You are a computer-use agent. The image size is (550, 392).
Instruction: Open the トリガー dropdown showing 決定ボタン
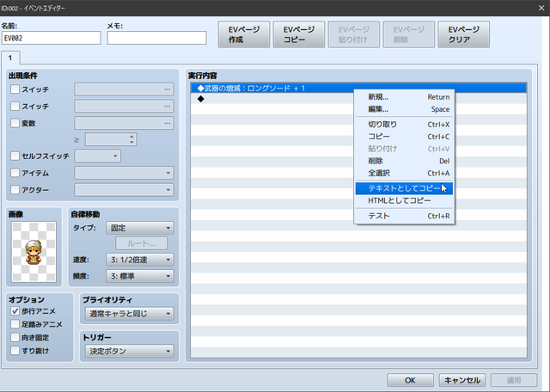click(x=130, y=351)
